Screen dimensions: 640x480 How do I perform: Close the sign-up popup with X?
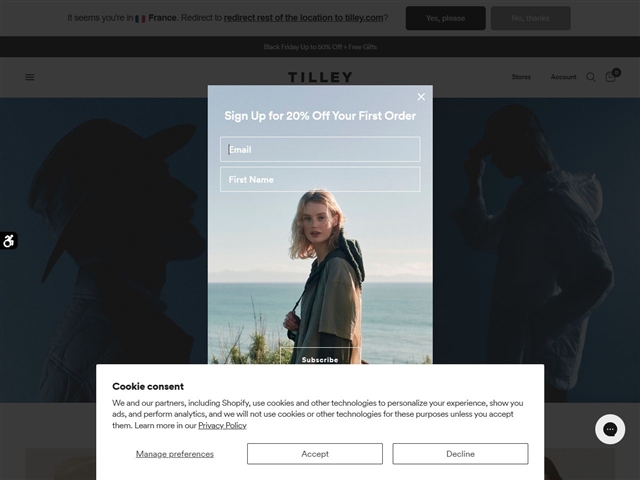421,97
